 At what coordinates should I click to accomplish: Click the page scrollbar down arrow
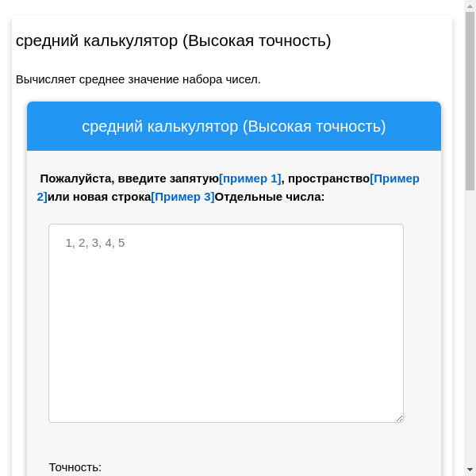click(x=470, y=470)
